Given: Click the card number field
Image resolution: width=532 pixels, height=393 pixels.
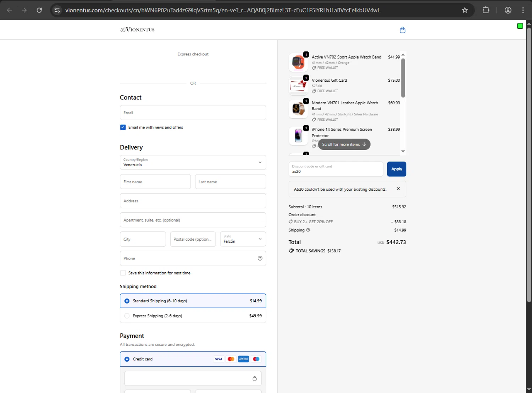Looking at the screenshot, I should 193,378.
